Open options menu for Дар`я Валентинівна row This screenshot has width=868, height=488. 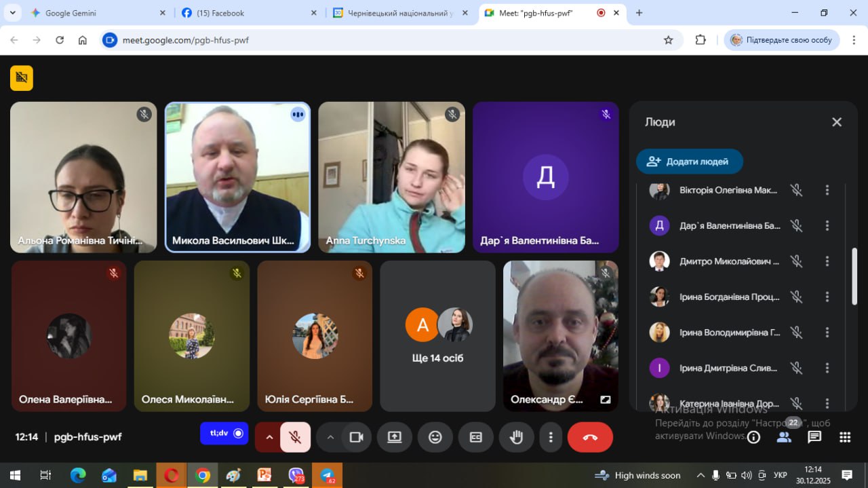[827, 225]
